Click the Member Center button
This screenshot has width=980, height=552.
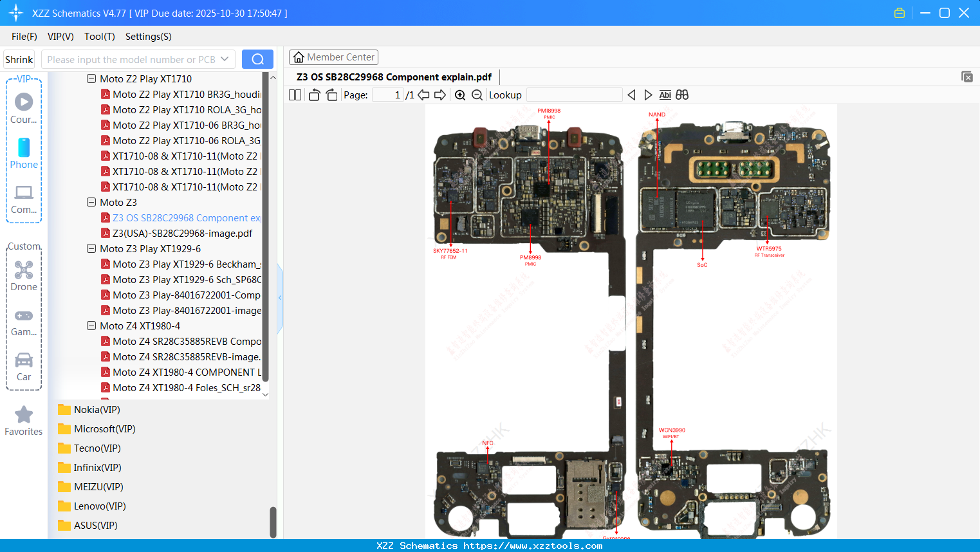click(333, 57)
